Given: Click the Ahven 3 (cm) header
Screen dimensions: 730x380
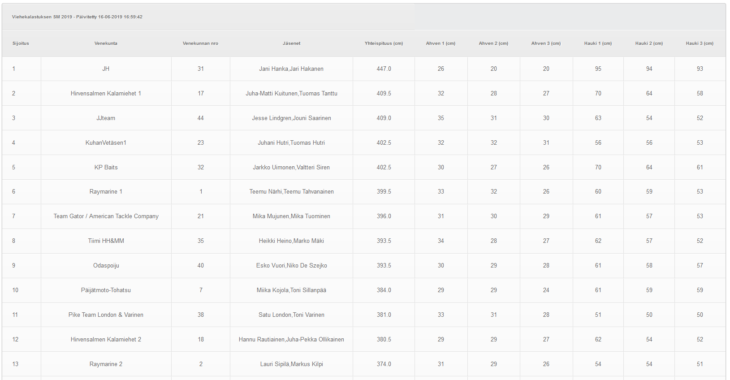Looking at the screenshot, I should pyautogui.click(x=546, y=43).
